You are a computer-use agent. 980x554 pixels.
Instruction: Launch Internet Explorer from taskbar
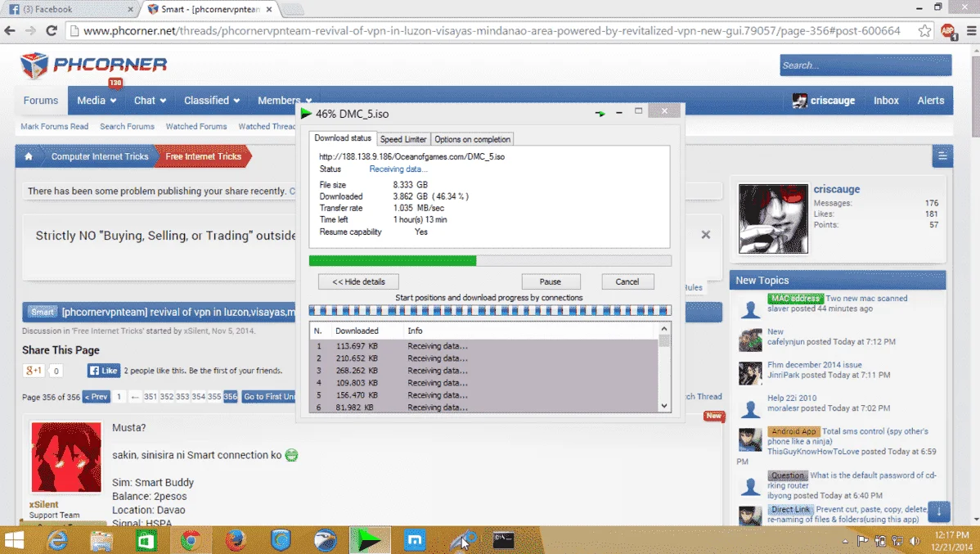pyautogui.click(x=57, y=540)
